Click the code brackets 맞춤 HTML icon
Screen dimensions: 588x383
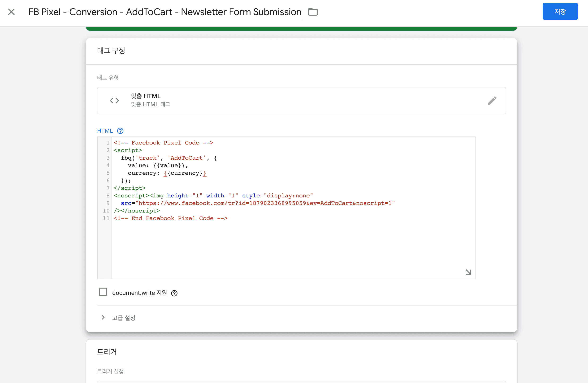[x=114, y=100]
